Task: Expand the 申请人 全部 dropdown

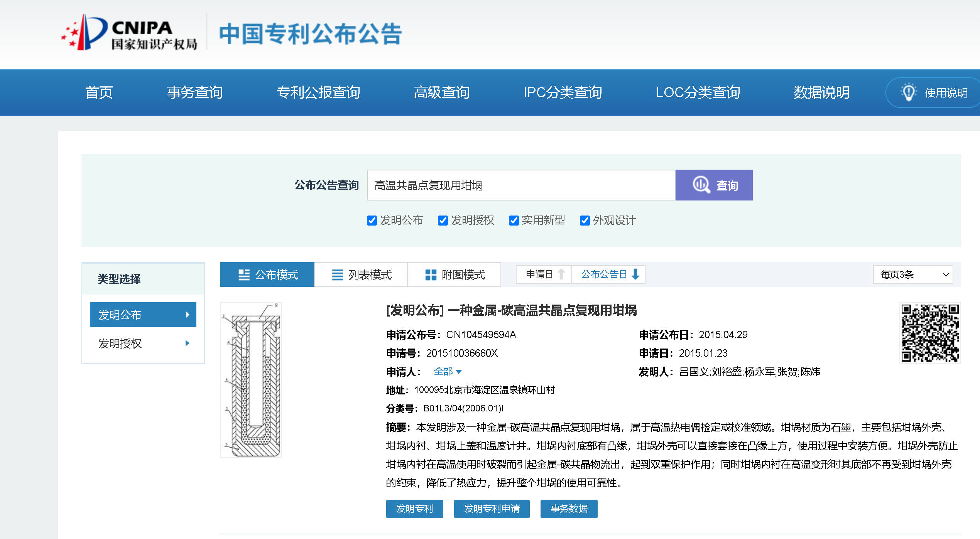Action: pyautogui.click(x=448, y=372)
